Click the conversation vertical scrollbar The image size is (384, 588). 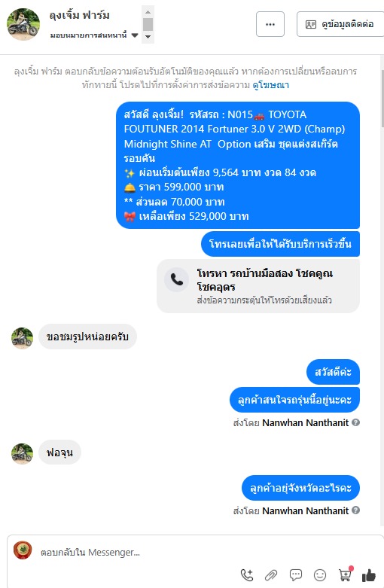(382, 98)
